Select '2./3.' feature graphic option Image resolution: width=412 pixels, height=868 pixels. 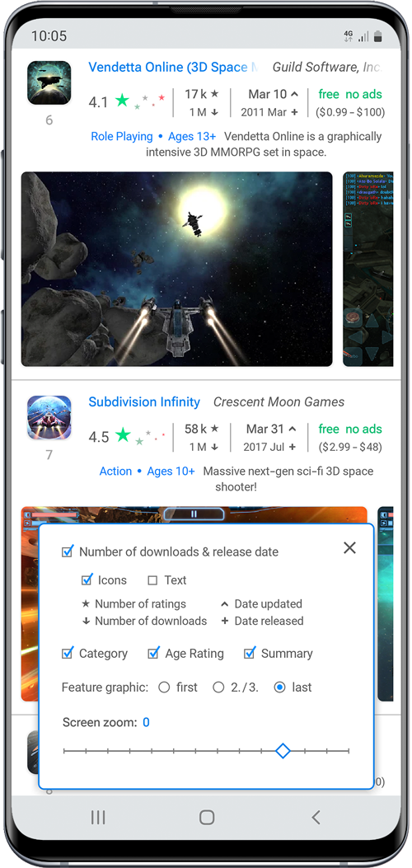pyautogui.click(x=218, y=687)
